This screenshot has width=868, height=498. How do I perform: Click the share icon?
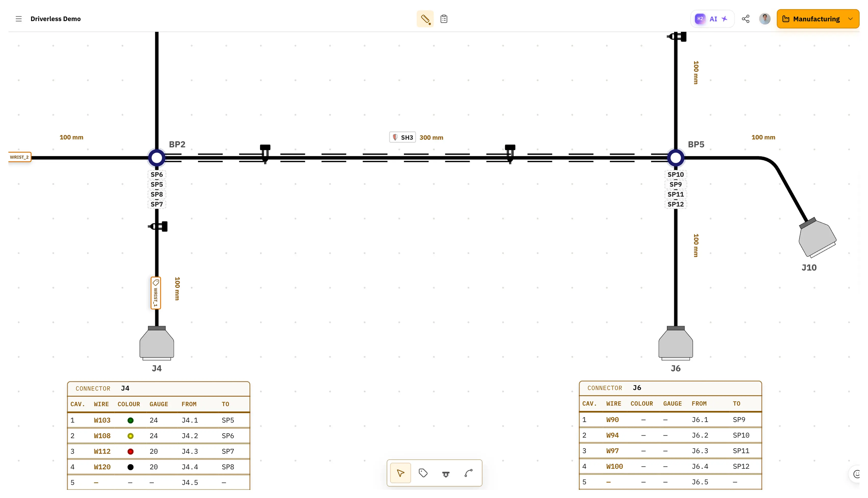coord(746,19)
